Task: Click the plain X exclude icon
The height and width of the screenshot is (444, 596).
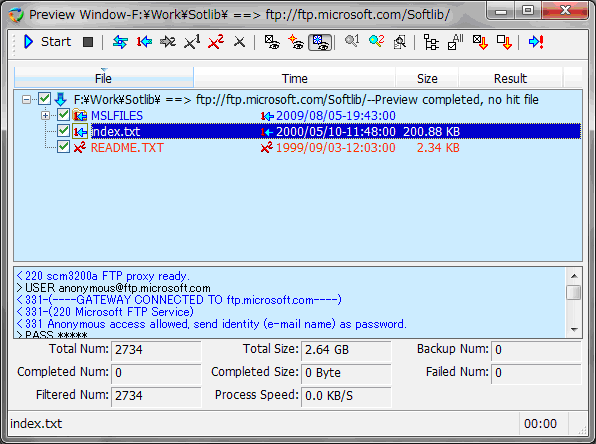Action: pos(239,42)
